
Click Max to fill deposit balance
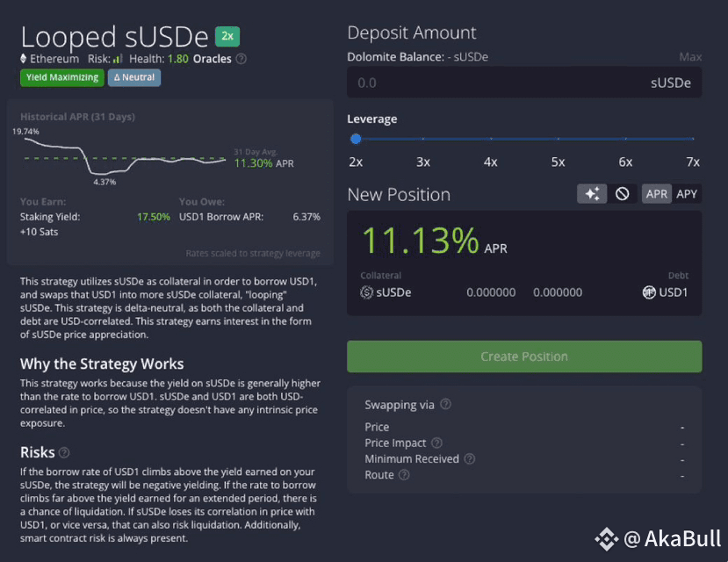pyautogui.click(x=690, y=56)
